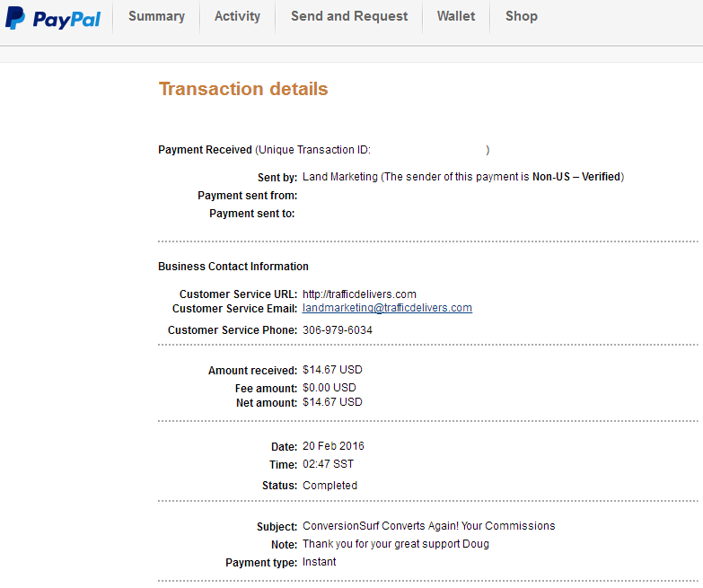
Task: Click the landmarketing@trafficdelivers.com email link
Action: 387,308
